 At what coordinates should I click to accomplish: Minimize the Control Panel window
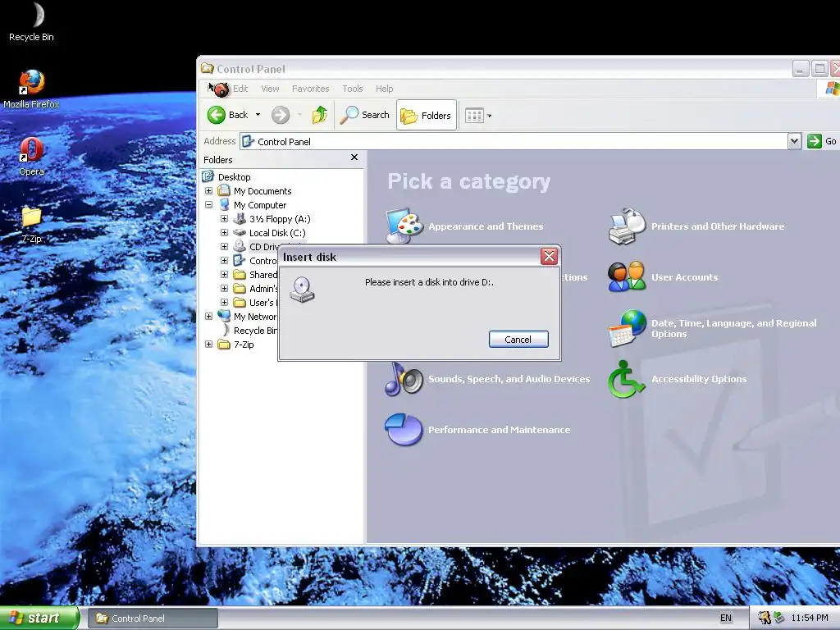801,69
